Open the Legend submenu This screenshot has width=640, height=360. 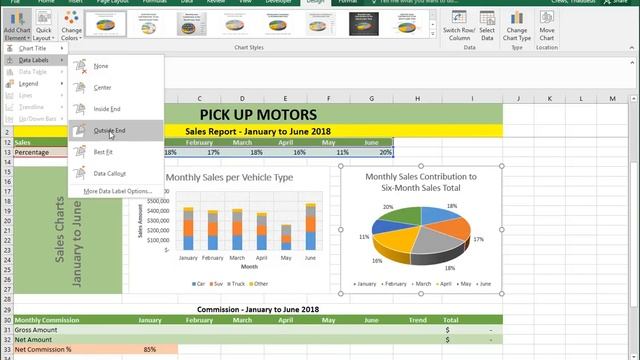pos(35,84)
